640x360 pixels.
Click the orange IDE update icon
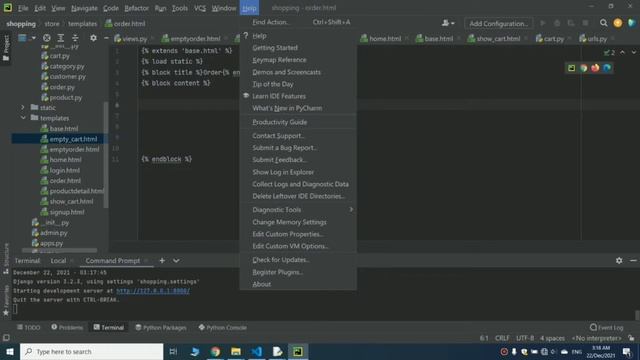click(x=618, y=23)
